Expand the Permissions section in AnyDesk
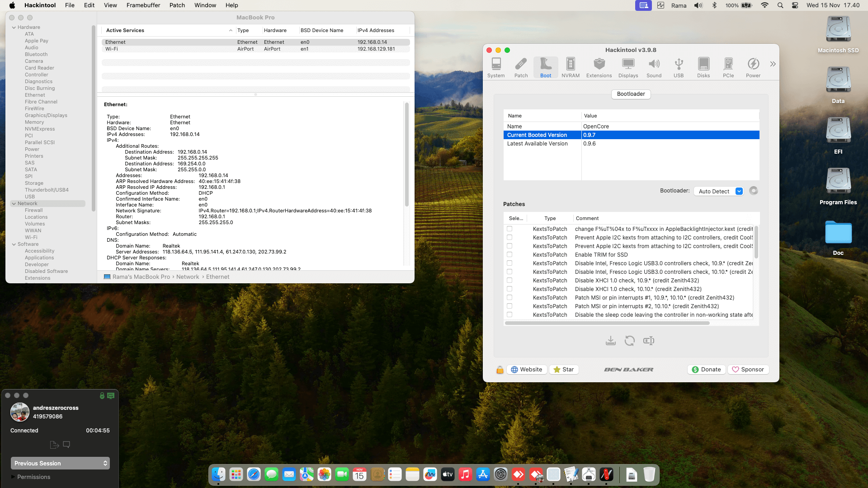Viewport: 868px width, 488px height. (x=13, y=477)
